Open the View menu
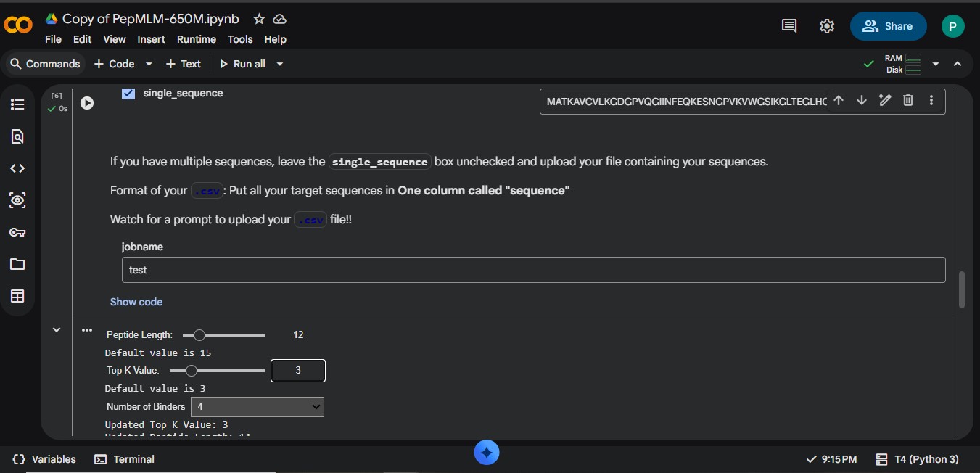Image resolution: width=980 pixels, height=473 pixels. coord(115,39)
